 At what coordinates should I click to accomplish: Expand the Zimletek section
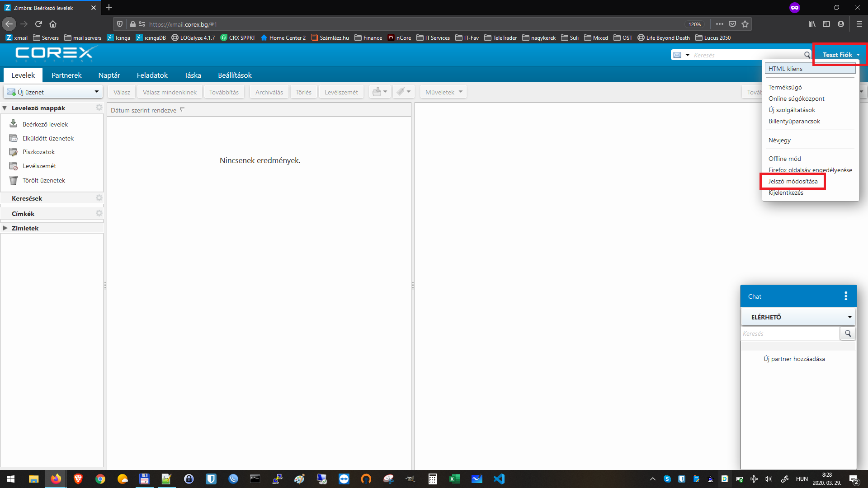[5, 228]
